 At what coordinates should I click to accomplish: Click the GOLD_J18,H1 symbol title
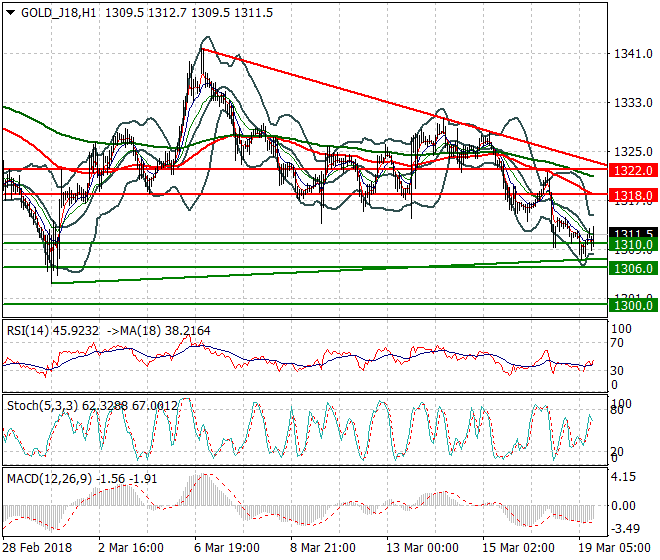tap(59, 13)
